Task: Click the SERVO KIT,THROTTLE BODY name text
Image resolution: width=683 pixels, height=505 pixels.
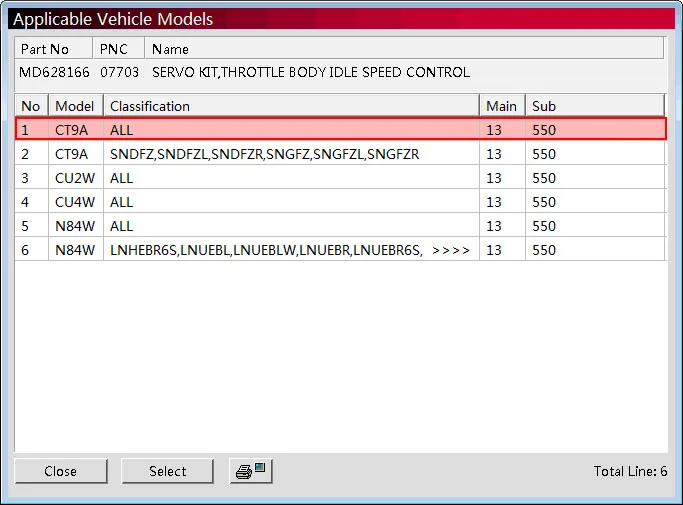Action: click(311, 72)
